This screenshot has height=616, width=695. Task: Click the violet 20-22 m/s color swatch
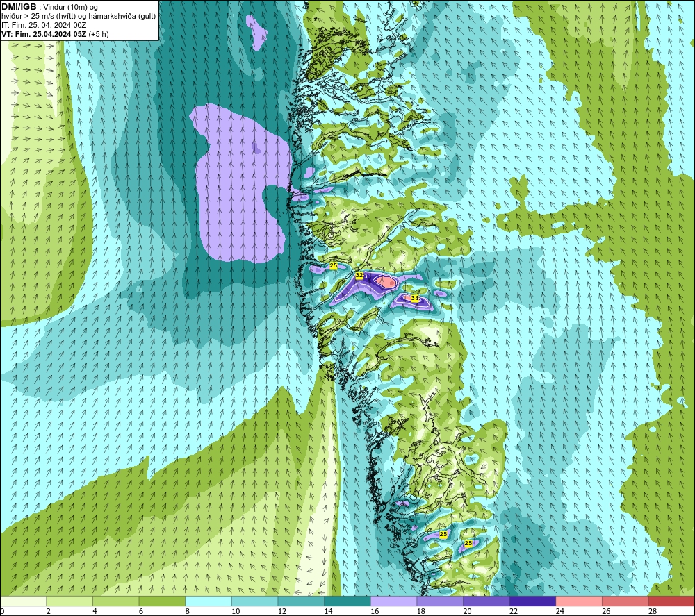[486, 601]
